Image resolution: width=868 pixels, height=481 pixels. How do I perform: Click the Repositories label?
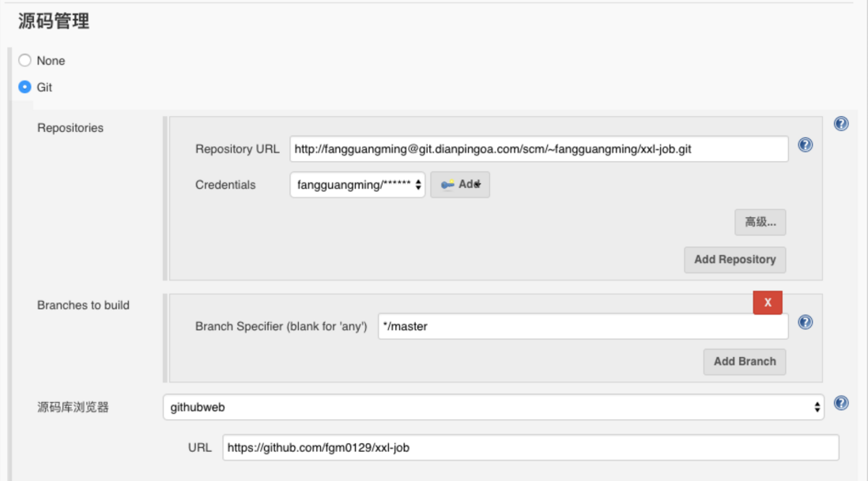(70, 128)
